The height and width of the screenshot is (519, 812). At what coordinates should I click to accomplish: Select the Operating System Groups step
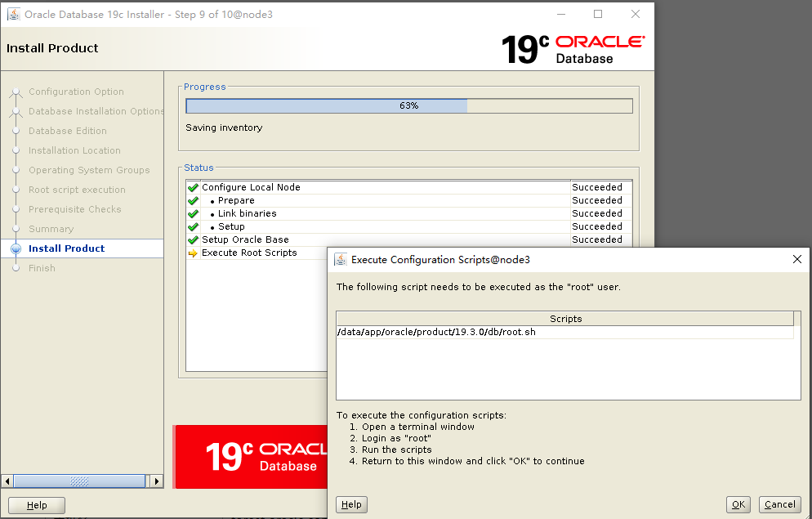tap(89, 170)
